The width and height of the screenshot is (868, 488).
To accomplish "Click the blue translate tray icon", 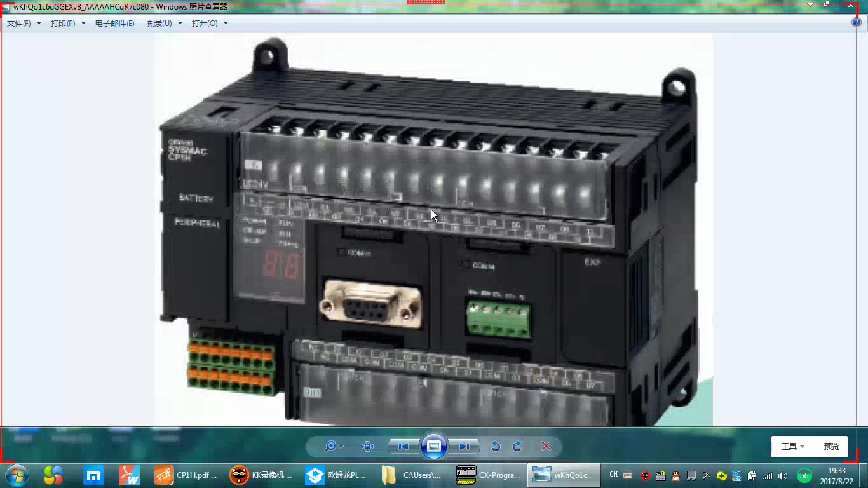I will 737,475.
